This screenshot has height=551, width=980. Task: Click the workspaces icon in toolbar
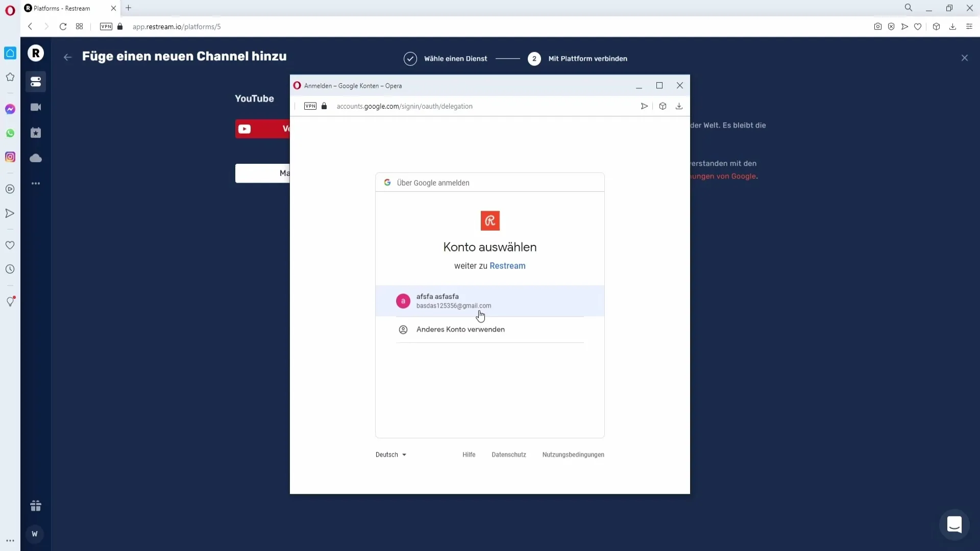79,27
